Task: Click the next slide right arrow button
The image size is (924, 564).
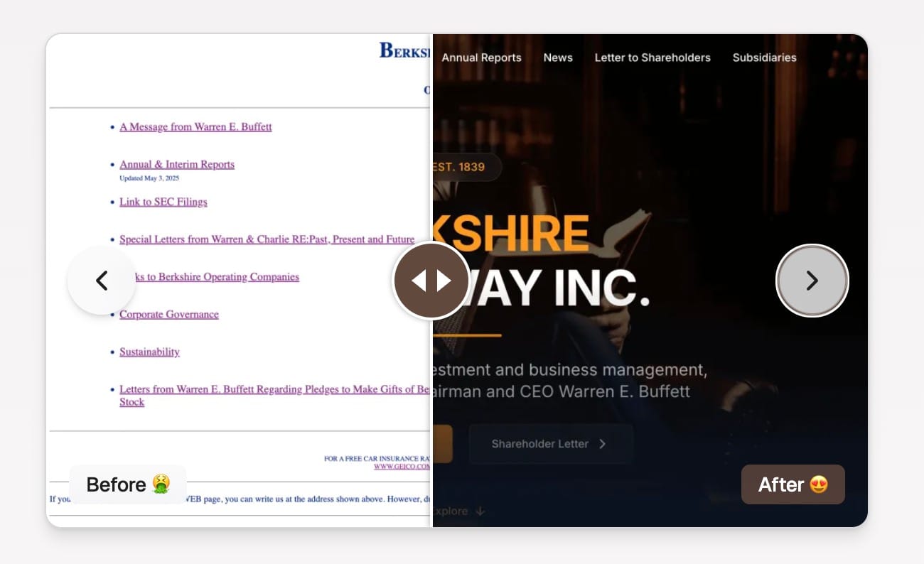Action: [812, 281]
